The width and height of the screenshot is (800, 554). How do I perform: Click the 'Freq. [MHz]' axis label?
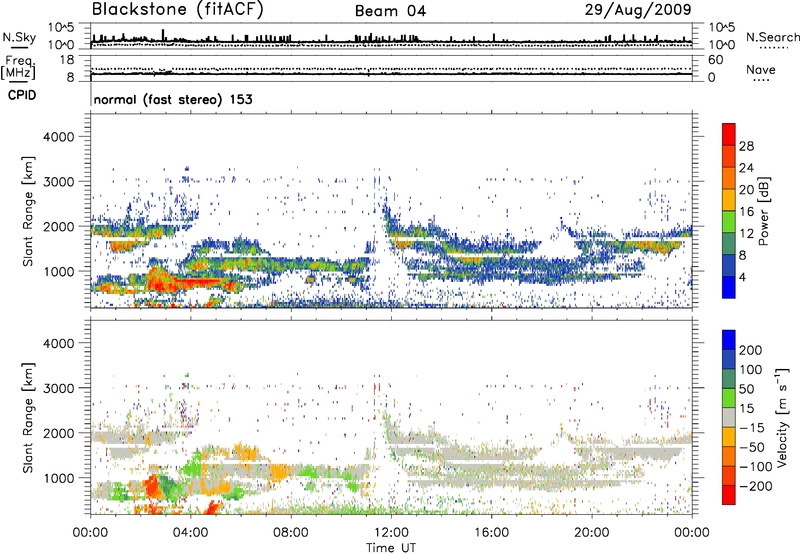pos(18,68)
